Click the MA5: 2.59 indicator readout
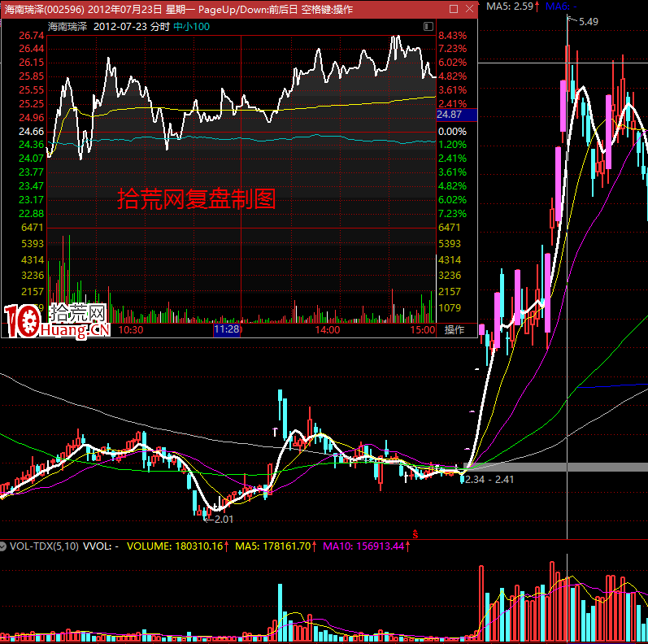The image size is (648, 644). 512,7
